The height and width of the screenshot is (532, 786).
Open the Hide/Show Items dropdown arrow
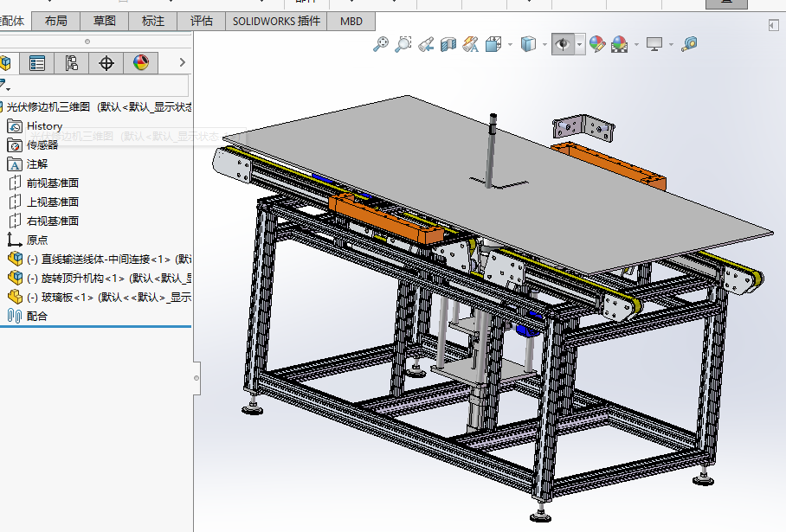(579, 44)
